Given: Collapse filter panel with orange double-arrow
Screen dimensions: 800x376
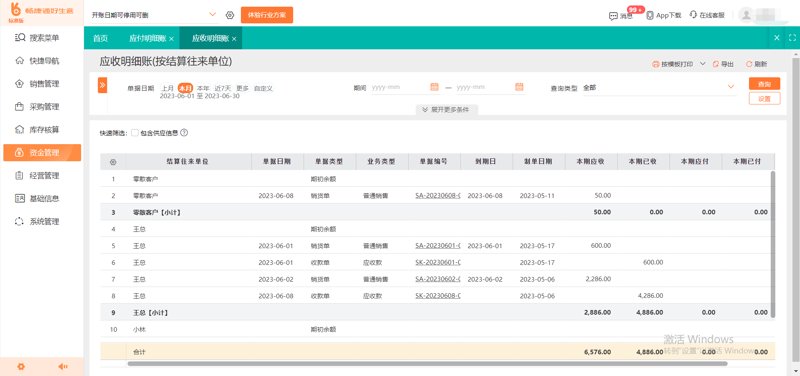Looking at the screenshot, I should tap(102, 85).
